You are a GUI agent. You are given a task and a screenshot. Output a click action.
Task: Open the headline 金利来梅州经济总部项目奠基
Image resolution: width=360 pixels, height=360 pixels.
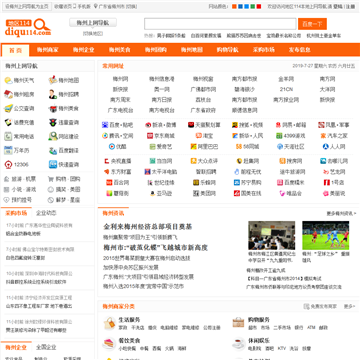click(148, 227)
